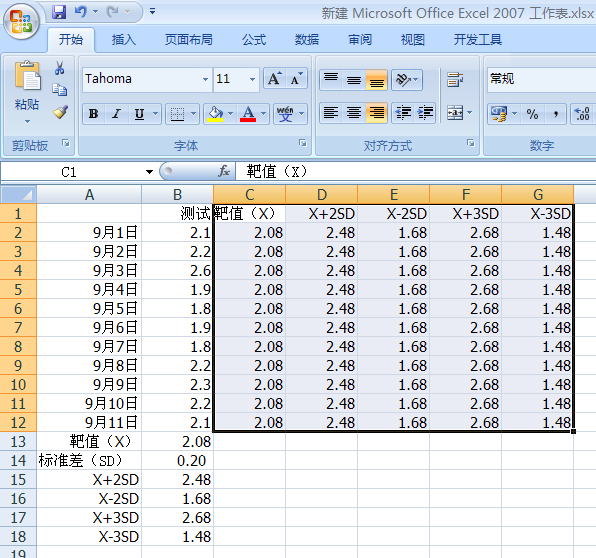Apply the yellow fill color swatch
Screen dimensions: 596x558
(215, 113)
